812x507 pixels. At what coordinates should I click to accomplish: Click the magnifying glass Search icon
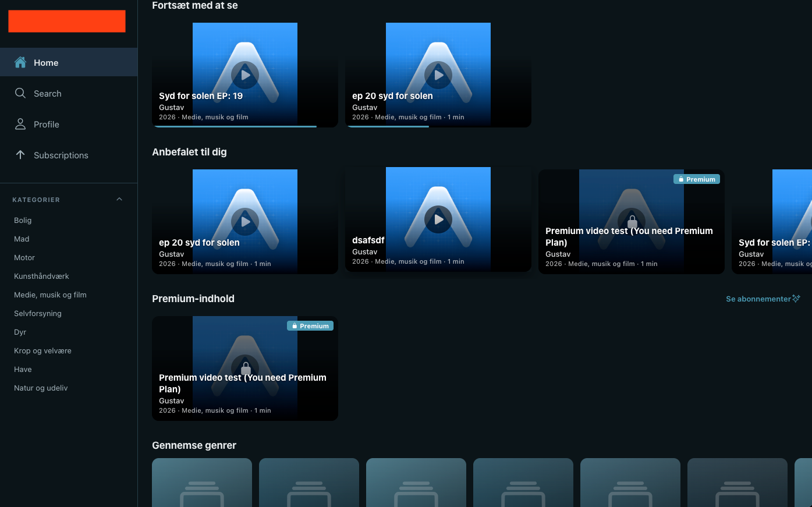click(20, 93)
